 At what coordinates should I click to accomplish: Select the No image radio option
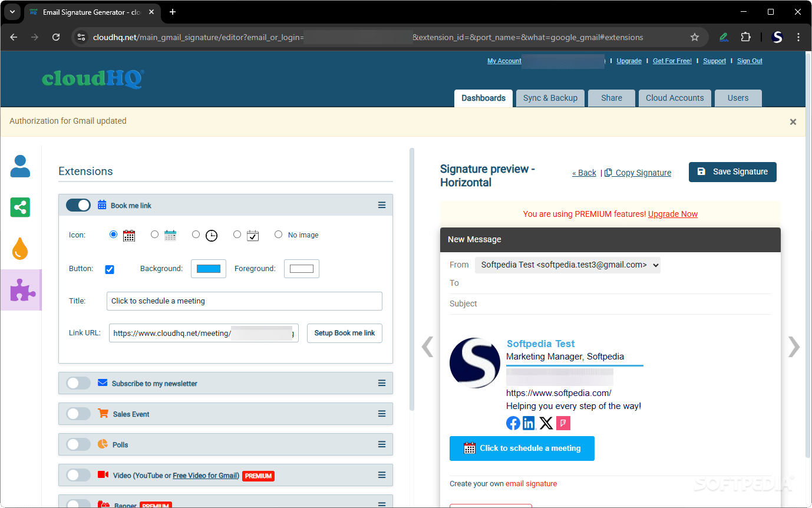click(278, 235)
